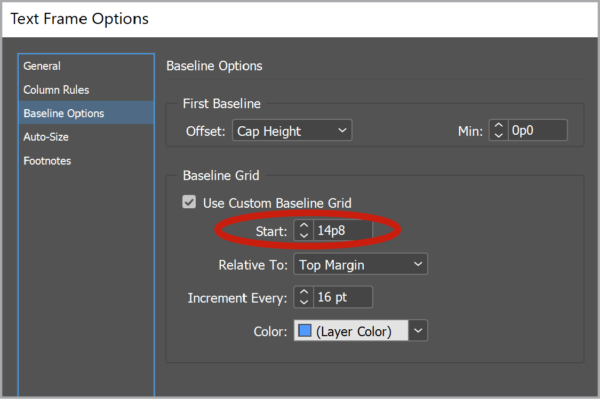Select Baseline Options in the sidebar
Screen dimensions: 600x399
(86, 113)
